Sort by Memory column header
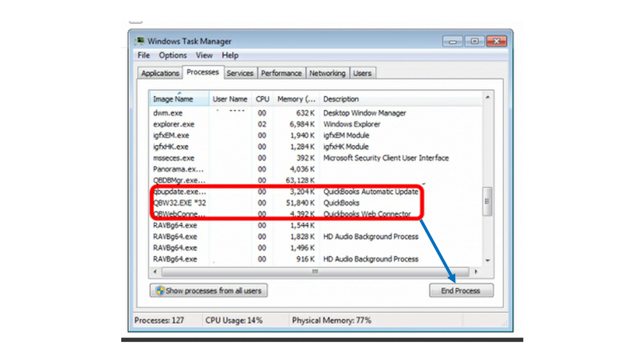The height and width of the screenshot is (362, 644). click(297, 99)
